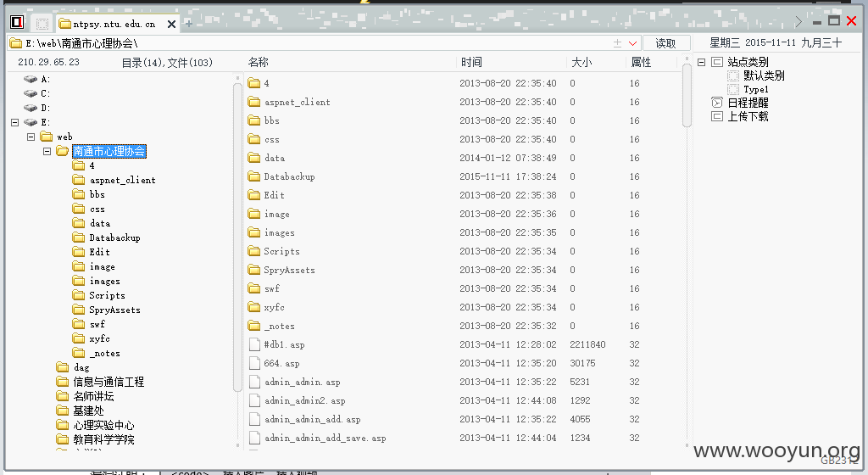Collapse the 站点类别 node

[x=701, y=62]
